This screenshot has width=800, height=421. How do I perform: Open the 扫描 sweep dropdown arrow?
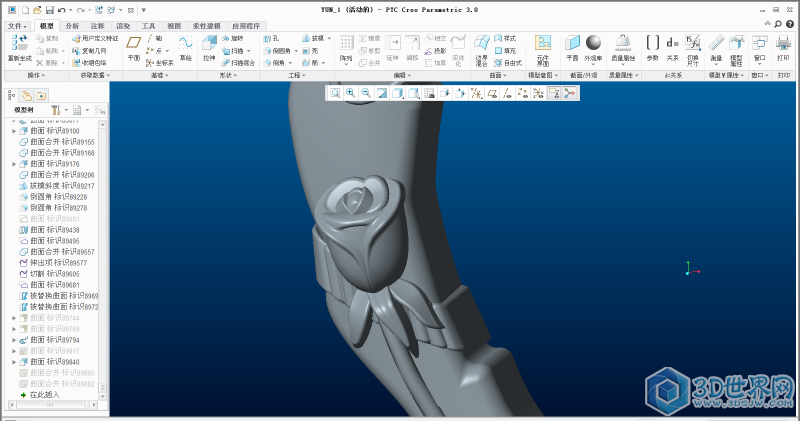pos(248,51)
